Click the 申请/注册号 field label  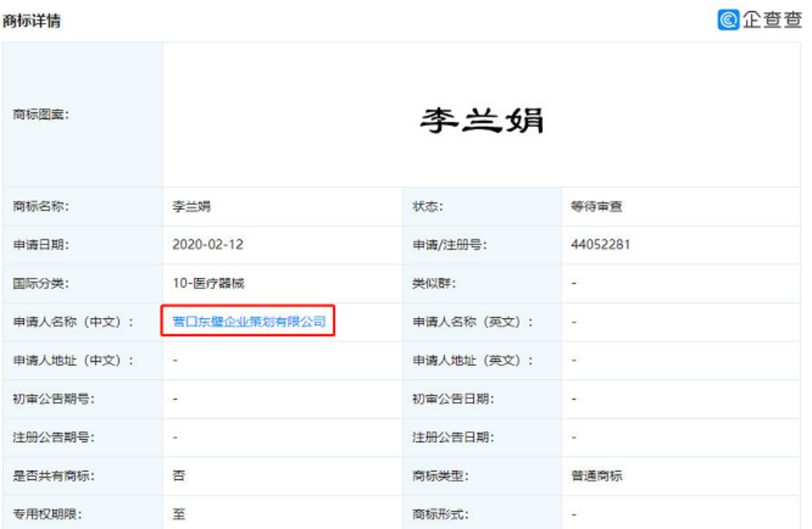click(449, 245)
